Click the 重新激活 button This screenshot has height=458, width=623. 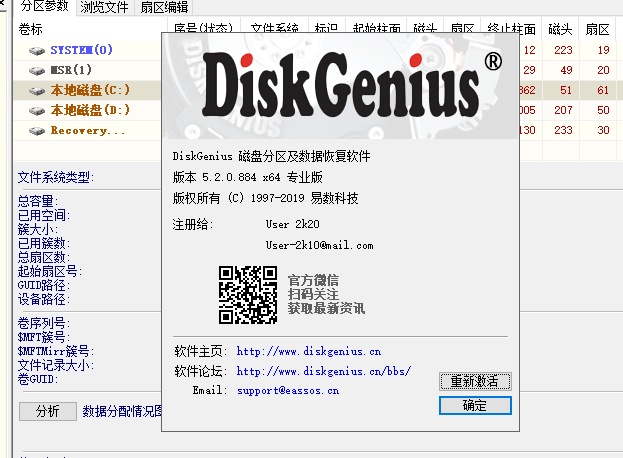coord(475,381)
